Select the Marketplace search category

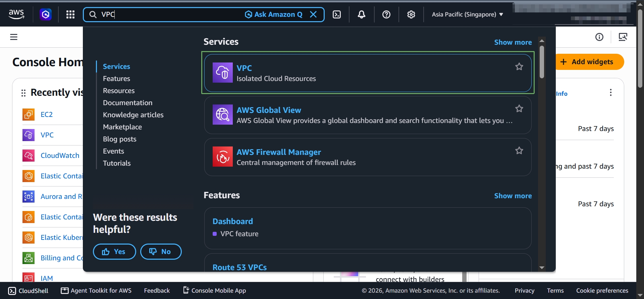coord(122,127)
